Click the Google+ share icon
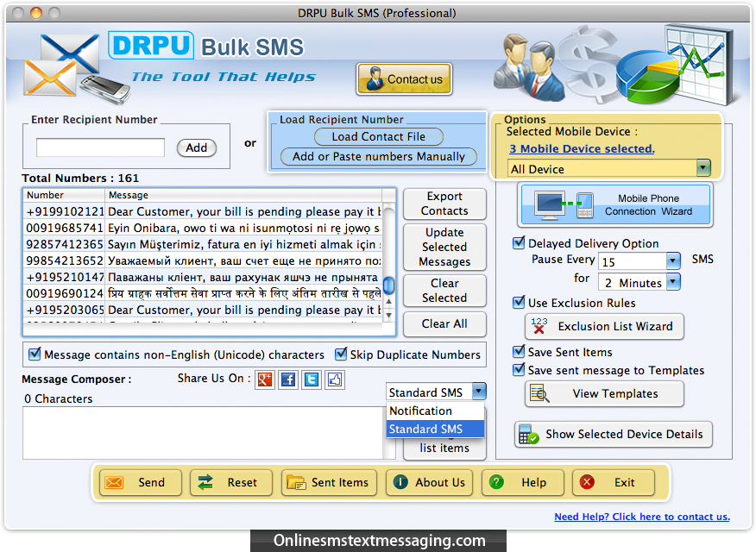Image resolution: width=756 pixels, height=552 pixels. pos(265,379)
